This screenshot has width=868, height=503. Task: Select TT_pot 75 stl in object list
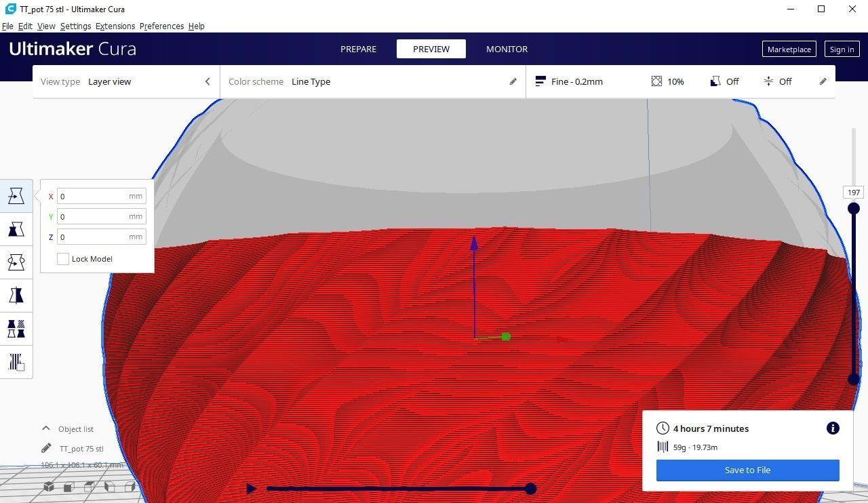click(x=81, y=448)
